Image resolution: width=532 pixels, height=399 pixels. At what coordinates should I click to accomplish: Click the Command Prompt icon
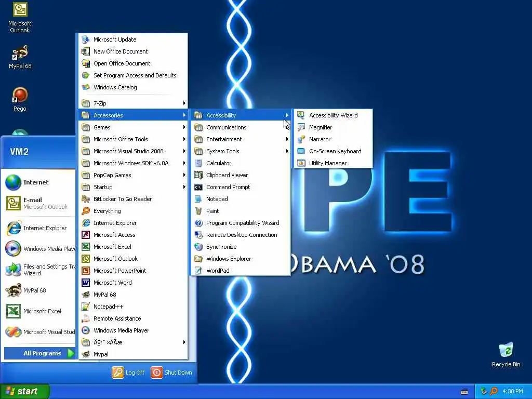pyautogui.click(x=198, y=187)
